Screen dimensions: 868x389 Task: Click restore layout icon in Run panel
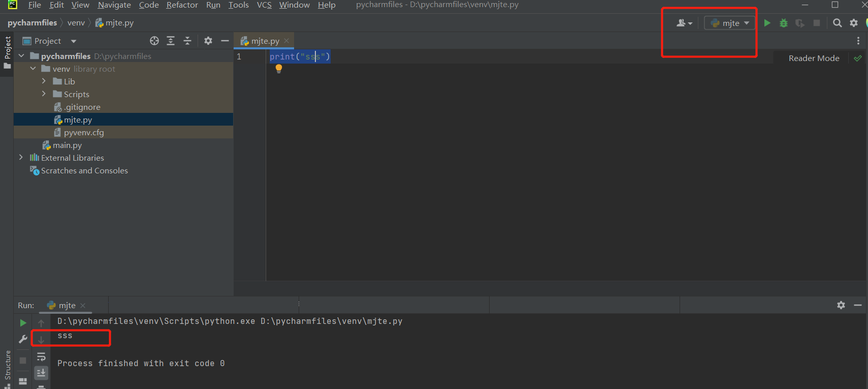pos(23,381)
